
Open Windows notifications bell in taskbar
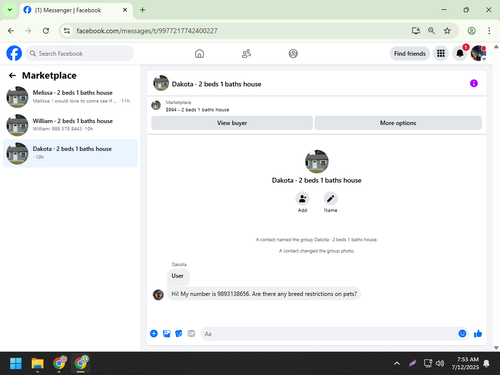click(487, 363)
